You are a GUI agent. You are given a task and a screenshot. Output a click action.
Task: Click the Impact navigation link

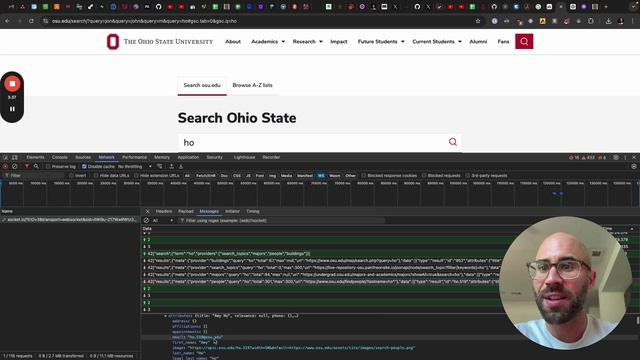point(339,42)
